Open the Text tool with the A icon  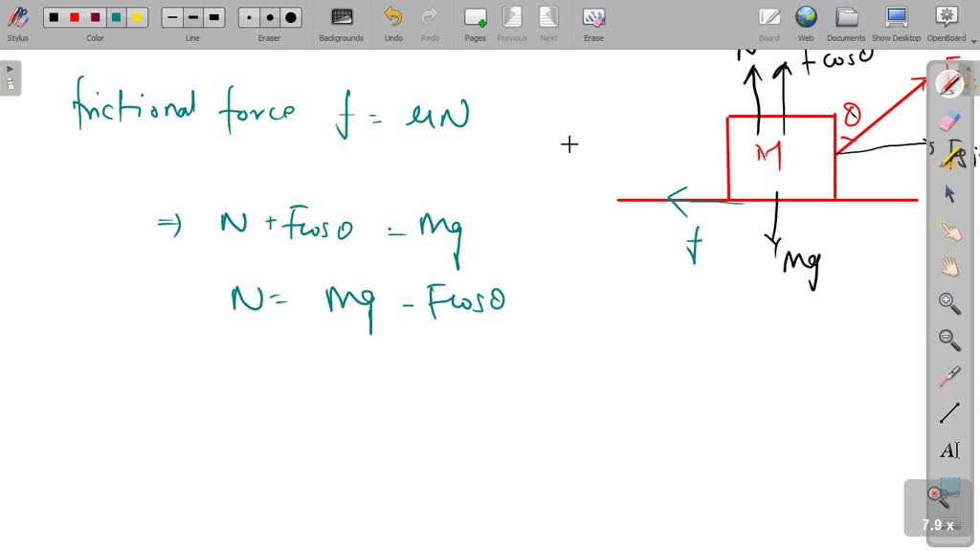pos(947,450)
